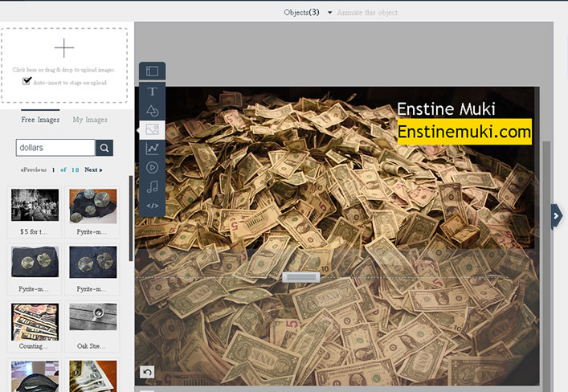This screenshot has width=568, height=392.
Task: Switch to the My Images tab
Action: coord(90,120)
